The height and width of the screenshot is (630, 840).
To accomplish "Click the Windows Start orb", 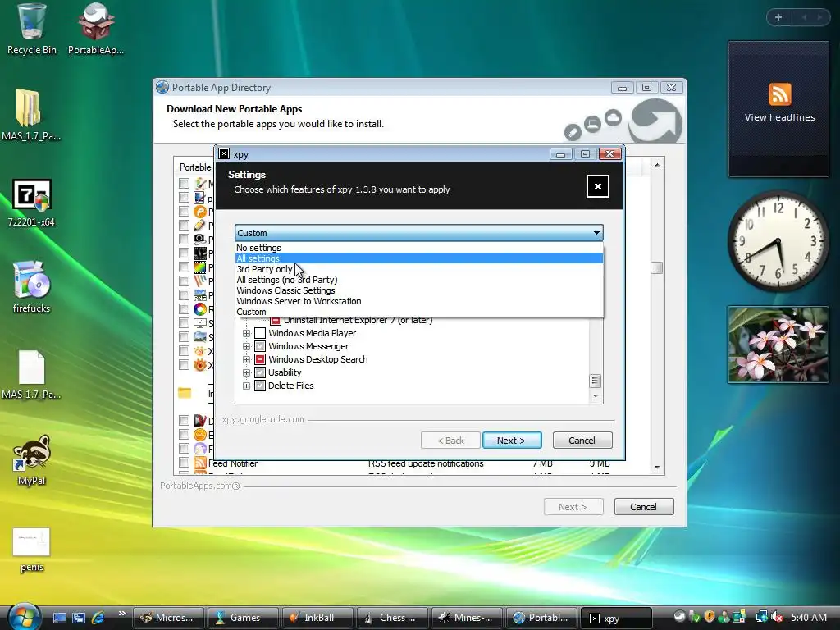I will click(24, 616).
